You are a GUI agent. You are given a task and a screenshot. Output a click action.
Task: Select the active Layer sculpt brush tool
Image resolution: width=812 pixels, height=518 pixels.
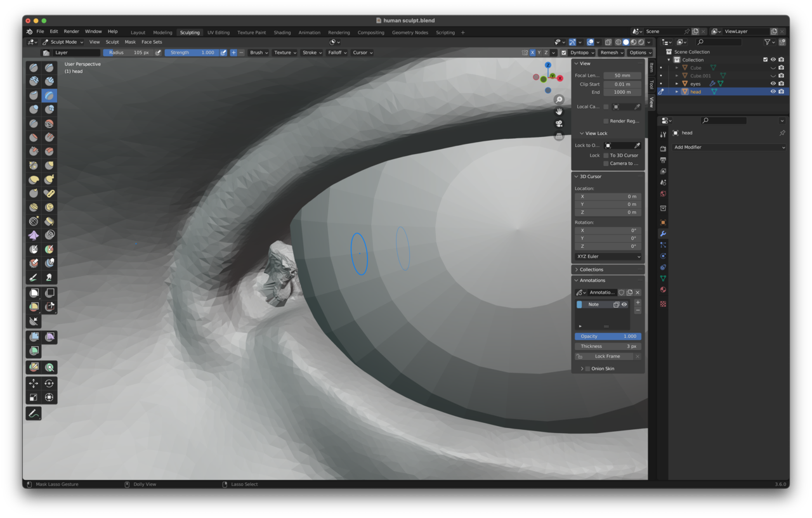pos(49,96)
